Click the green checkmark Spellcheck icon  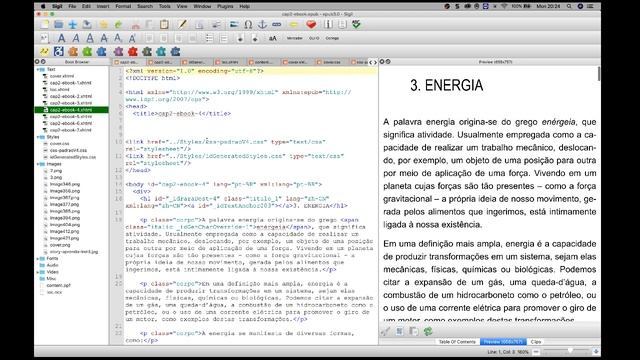tap(356, 24)
